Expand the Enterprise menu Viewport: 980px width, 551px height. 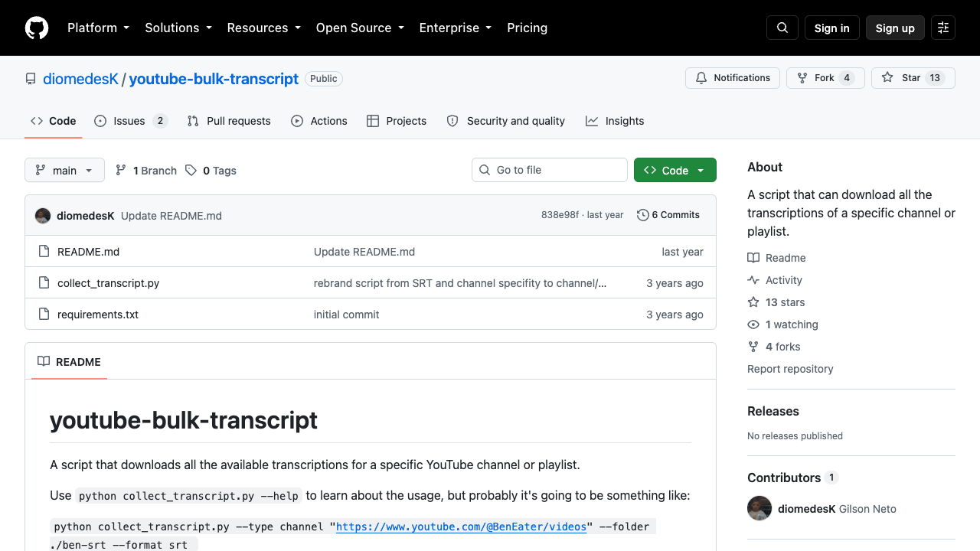(456, 28)
